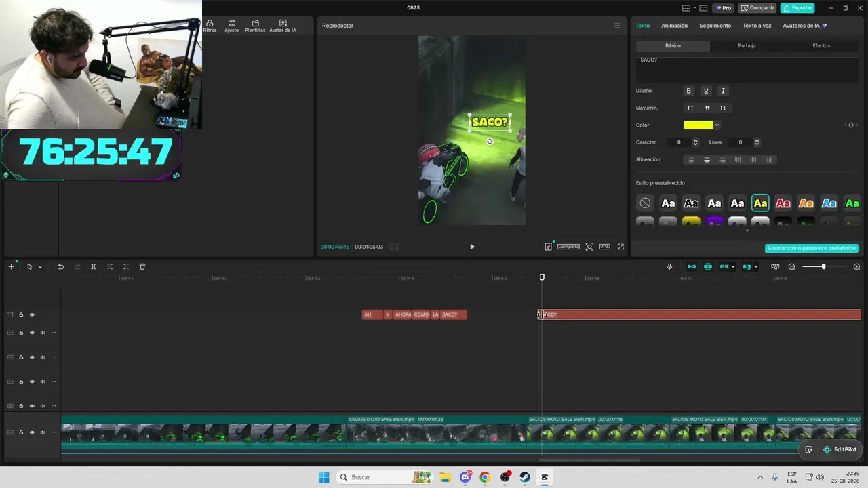
Task: Open Steam from the taskbar
Action: [525, 477]
